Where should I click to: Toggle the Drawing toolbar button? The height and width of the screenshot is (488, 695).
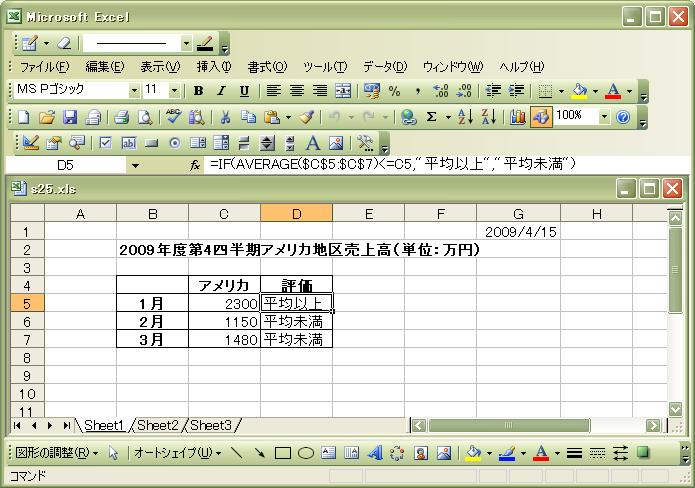[x=541, y=117]
